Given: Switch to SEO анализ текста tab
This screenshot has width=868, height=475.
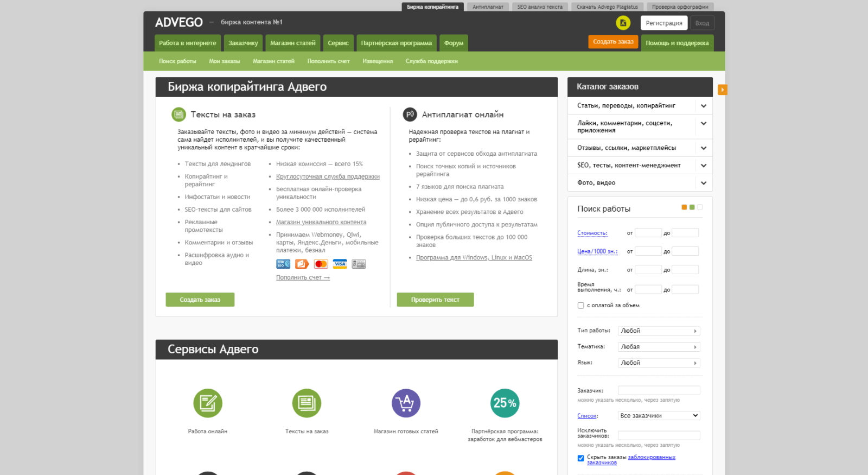Looking at the screenshot, I should (540, 7).
